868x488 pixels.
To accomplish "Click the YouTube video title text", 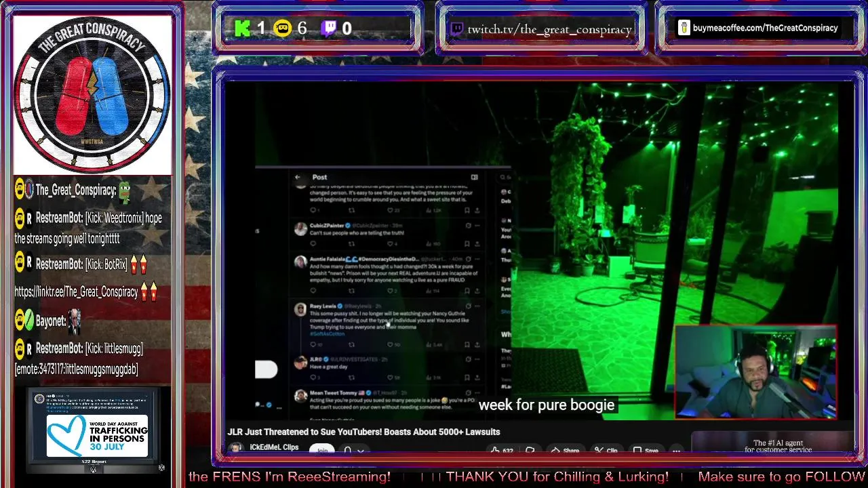I will pos(363,432).
